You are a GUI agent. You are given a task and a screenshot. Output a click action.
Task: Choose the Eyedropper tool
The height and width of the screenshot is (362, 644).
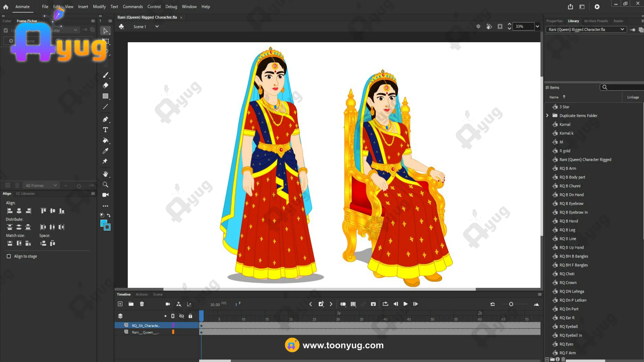[105, 151]
